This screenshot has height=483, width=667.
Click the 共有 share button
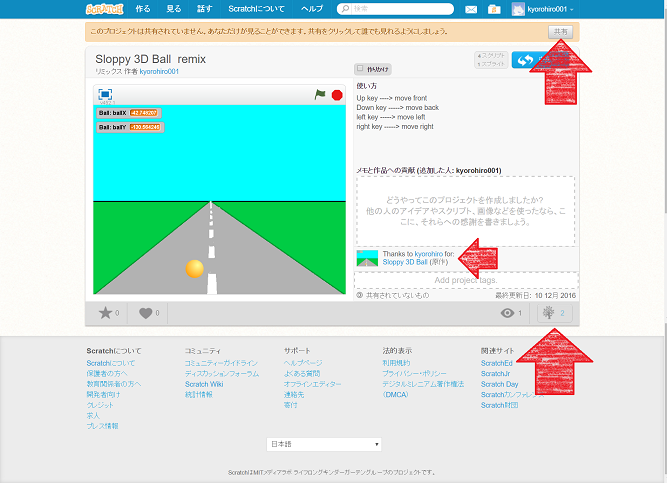coord(560,32)
